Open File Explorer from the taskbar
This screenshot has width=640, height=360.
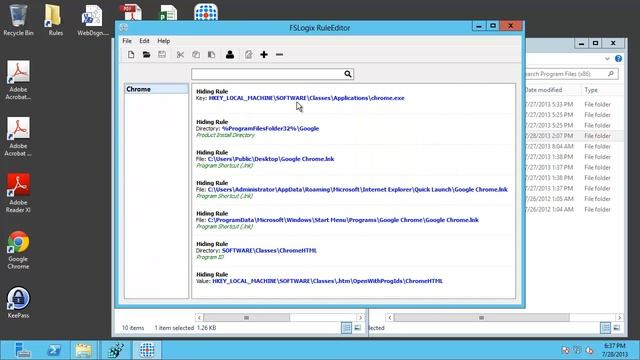[84, 350]
